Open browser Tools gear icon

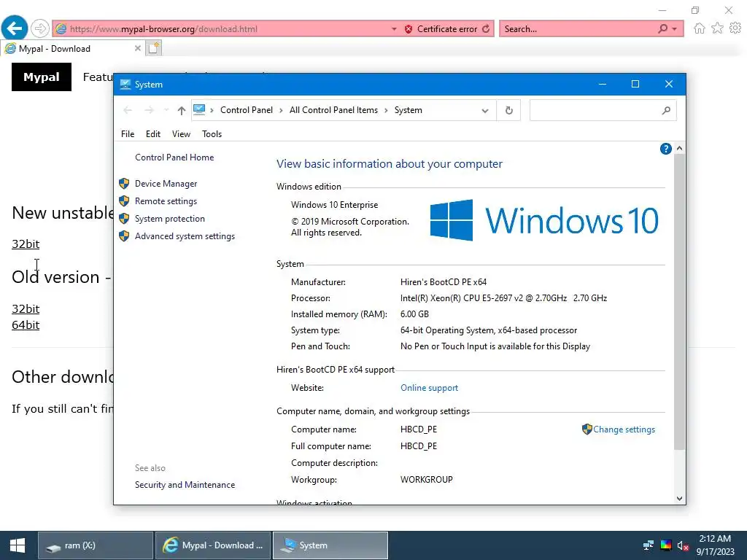[x=735, y=28]
